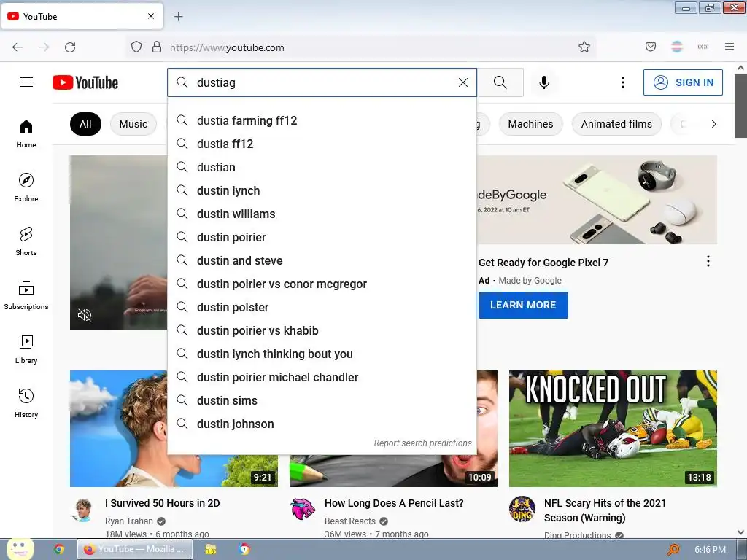Image resolution: width=747 pixels, height=560 pixels.
Task: Reload the current page
Action: (70, 47)
